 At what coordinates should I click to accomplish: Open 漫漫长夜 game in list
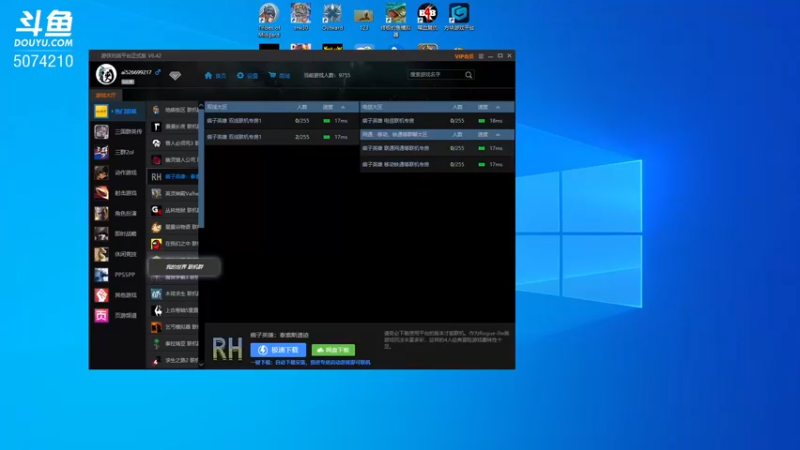point(173,127)
